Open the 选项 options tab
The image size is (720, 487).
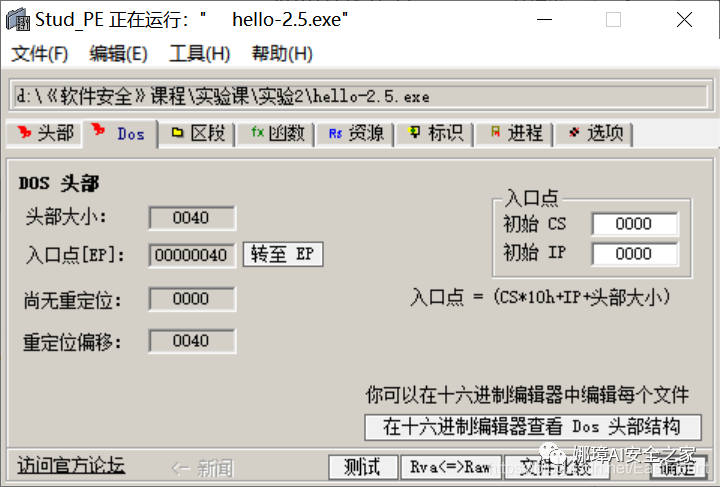click(x=595, y=133)
